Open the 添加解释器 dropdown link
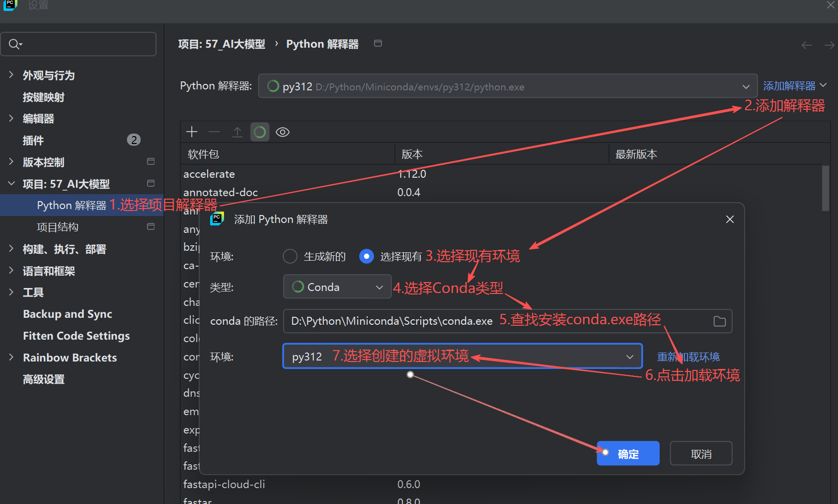This screenshot has height=504, width=838. pyautogui.click(x=794, y=86)
